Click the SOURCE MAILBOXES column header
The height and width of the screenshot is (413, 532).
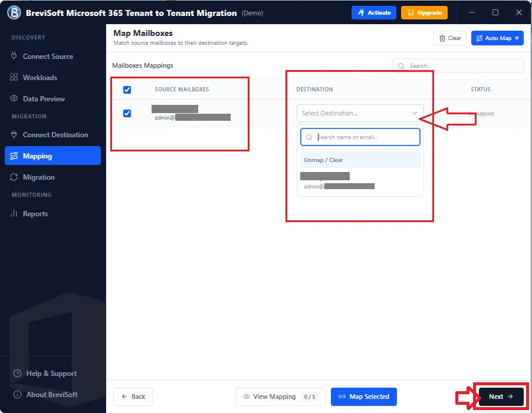[182, 90]
